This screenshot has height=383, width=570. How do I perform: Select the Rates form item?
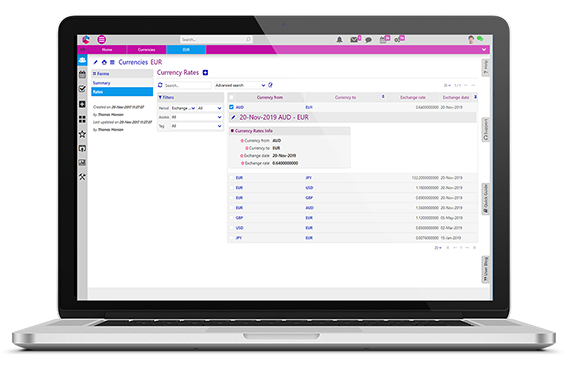(122, 92)
